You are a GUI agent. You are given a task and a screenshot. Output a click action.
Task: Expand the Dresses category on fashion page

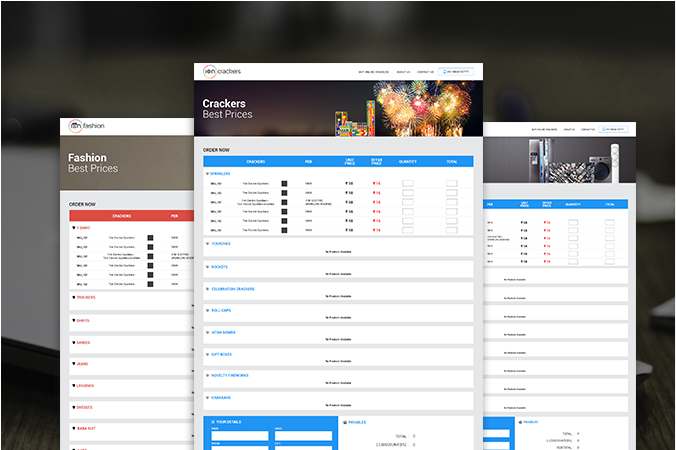[82, 407]
